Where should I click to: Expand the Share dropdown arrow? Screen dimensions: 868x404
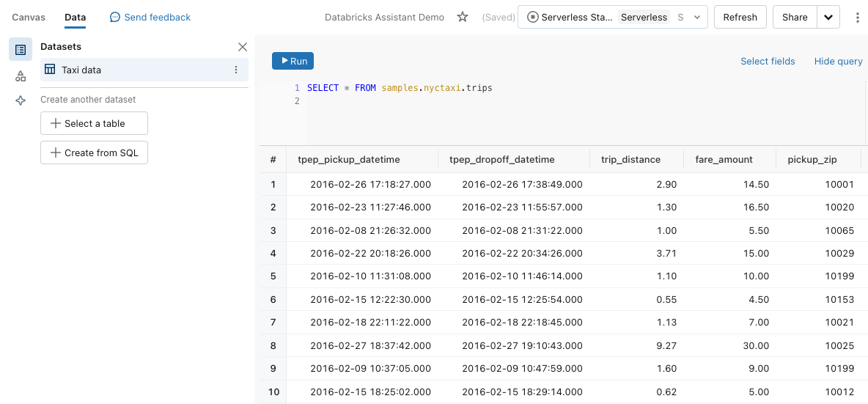pyautogui.click(x=828, y=17)
